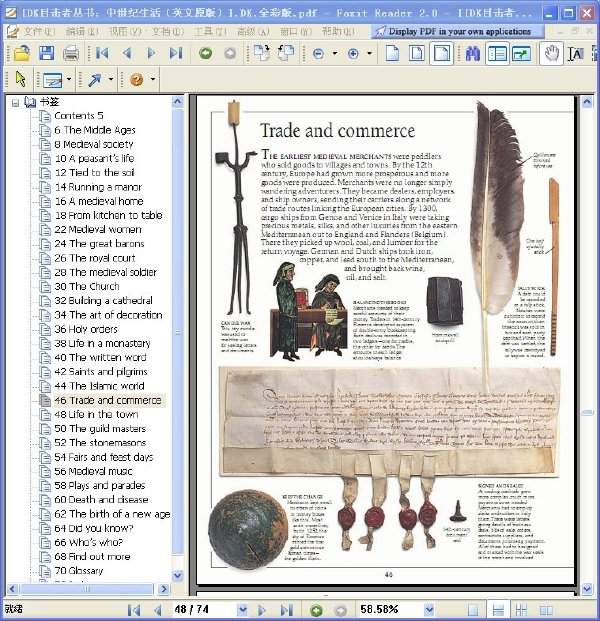Click the gray next view icon in toolbar
600x621 pixels.
[230, 53]
